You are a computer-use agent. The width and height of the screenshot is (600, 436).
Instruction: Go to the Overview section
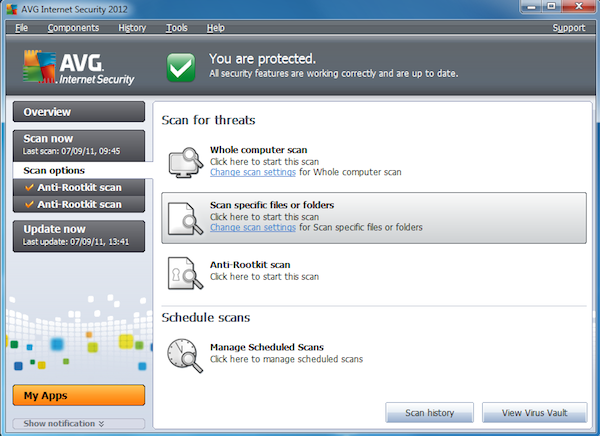tap(79, 112)
